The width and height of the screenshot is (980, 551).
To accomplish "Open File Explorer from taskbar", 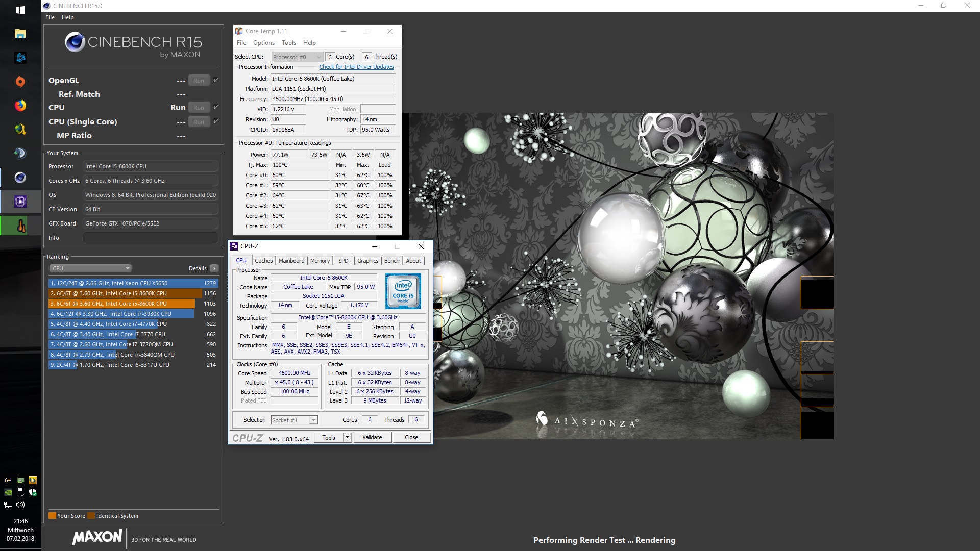I will click(x=20, y=34).
